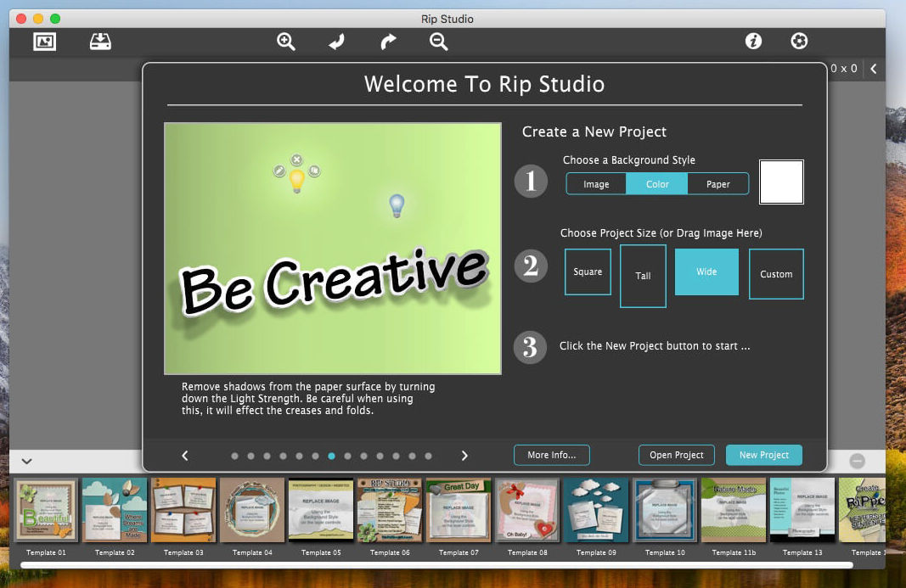
Task: Collapse the template strip with chevron
Action: (26, 462)
